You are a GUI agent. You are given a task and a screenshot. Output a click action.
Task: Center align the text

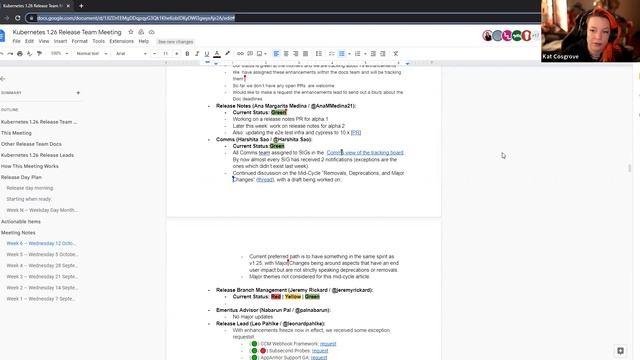286,53
